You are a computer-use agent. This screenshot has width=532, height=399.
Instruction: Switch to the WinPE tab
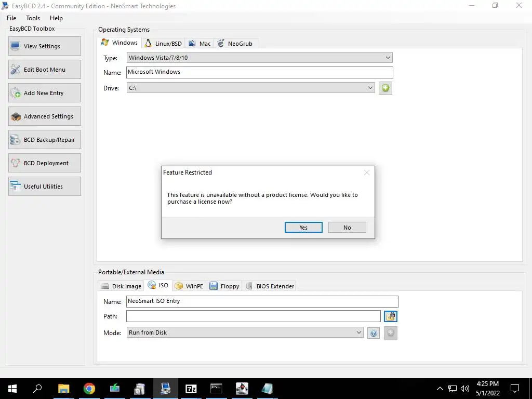pyautogui.click(x=189, y=286)
